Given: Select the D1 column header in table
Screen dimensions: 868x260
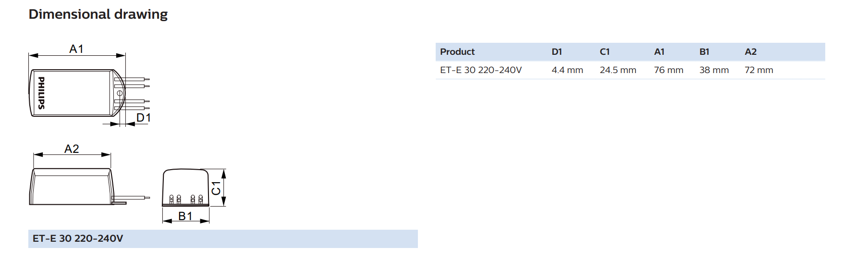Looking at the screenshot, I should click(557, 52).
